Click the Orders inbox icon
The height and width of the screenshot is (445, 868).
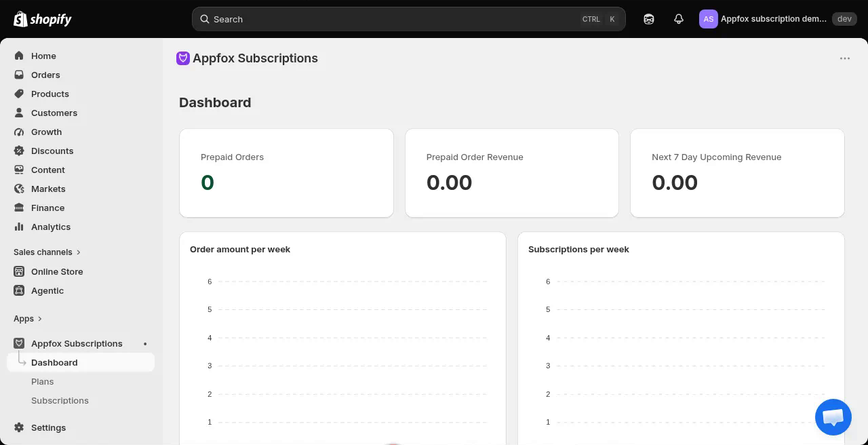19,75
